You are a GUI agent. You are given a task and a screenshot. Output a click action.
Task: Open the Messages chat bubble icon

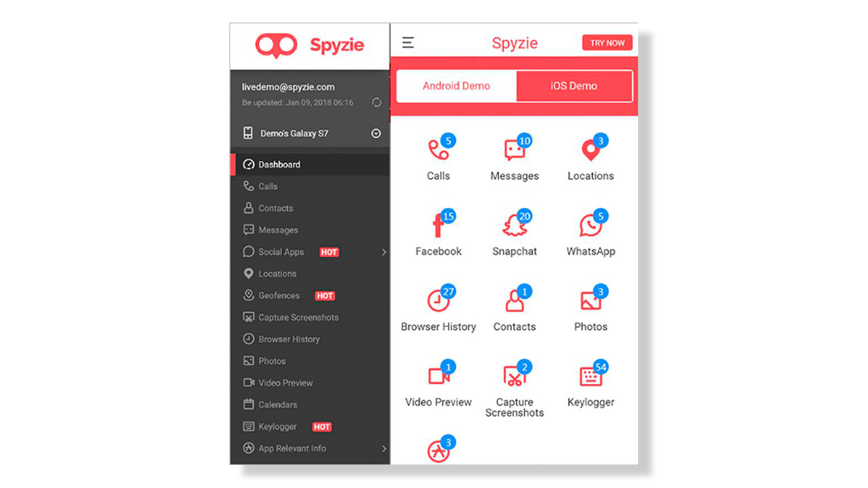click(515, 150)
